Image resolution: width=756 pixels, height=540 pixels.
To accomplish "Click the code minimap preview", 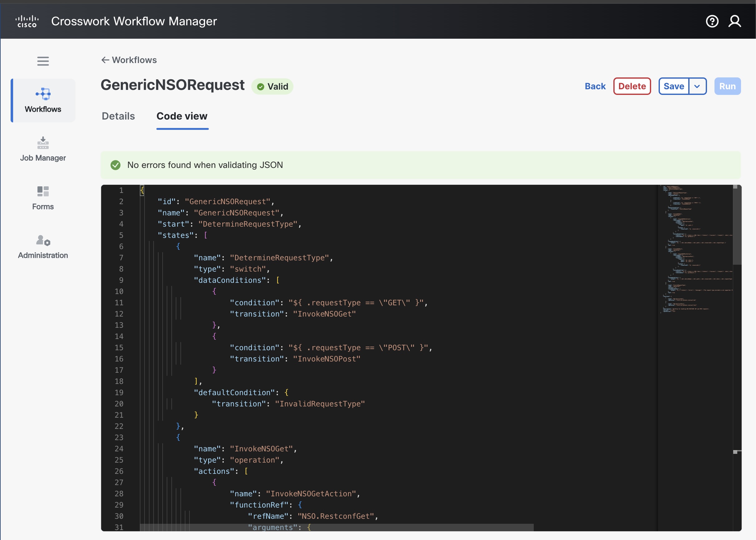I will [x=695, y=249].
